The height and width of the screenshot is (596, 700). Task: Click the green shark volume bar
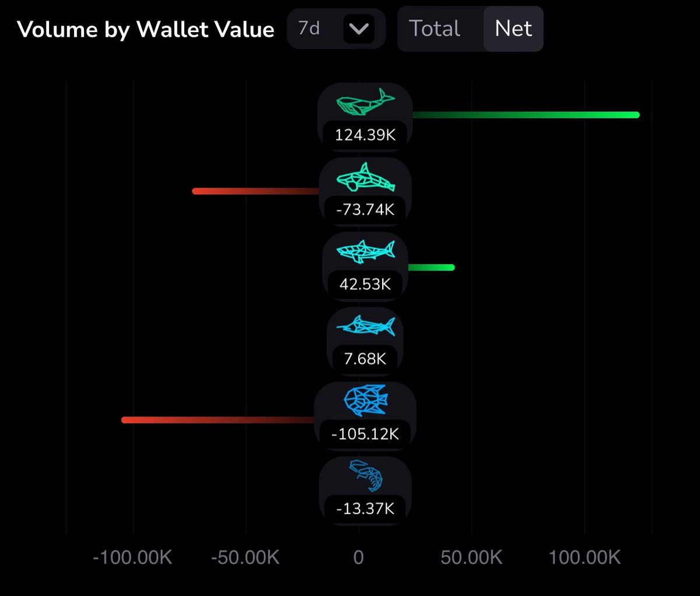(x=431, y=268)
